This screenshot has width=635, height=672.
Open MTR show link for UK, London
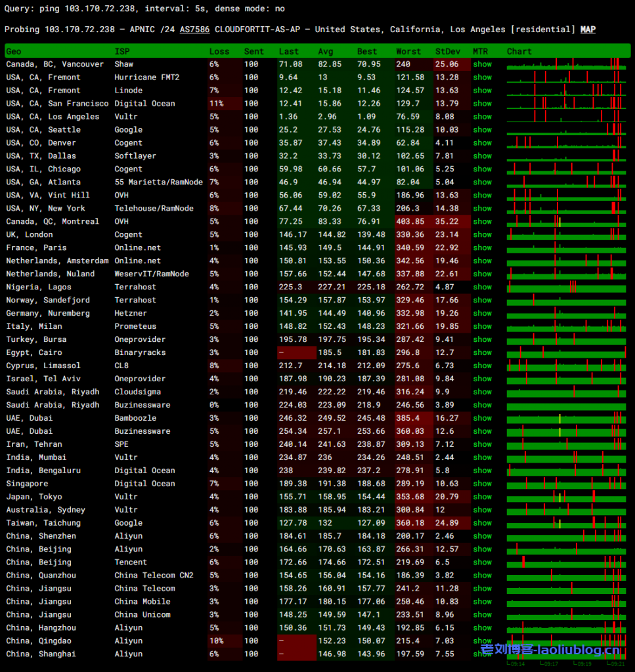(x=482, y=234)
